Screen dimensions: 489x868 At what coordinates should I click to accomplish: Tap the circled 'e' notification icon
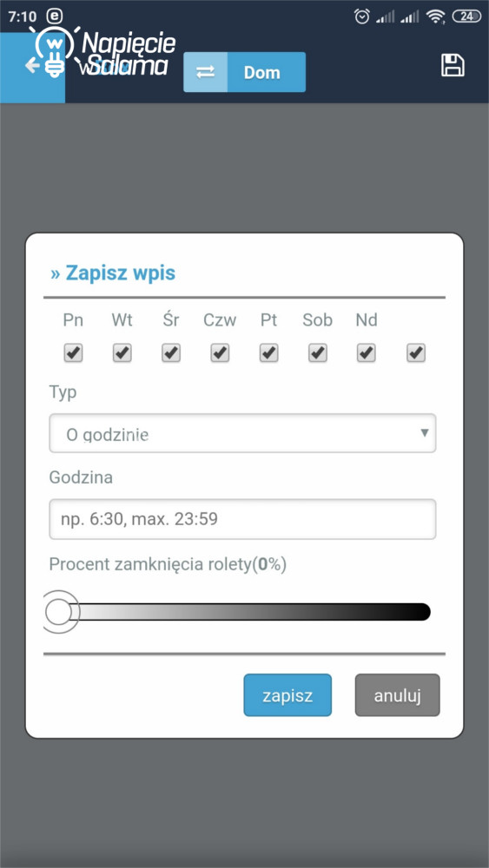pos(55,16)
